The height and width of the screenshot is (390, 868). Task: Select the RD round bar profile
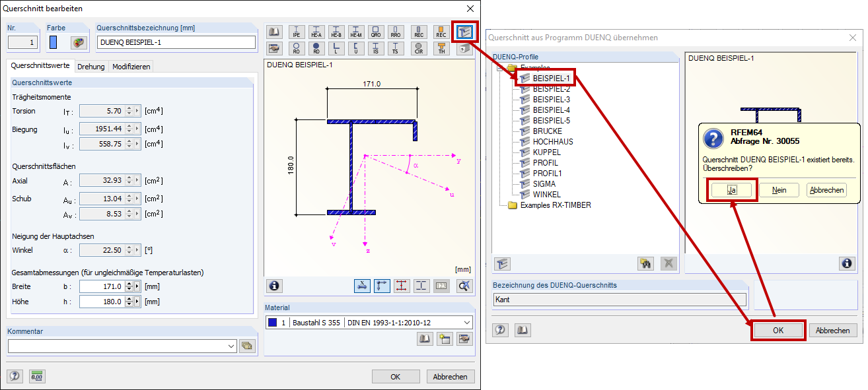point(316,48)
